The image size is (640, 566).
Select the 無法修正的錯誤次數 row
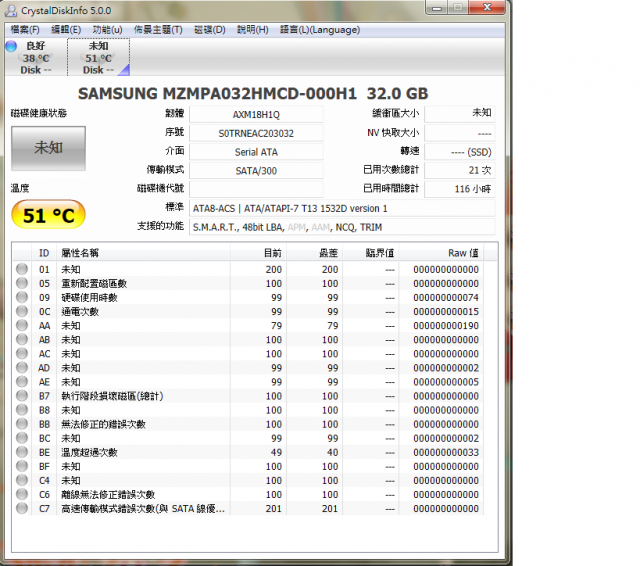coord(248,424)
